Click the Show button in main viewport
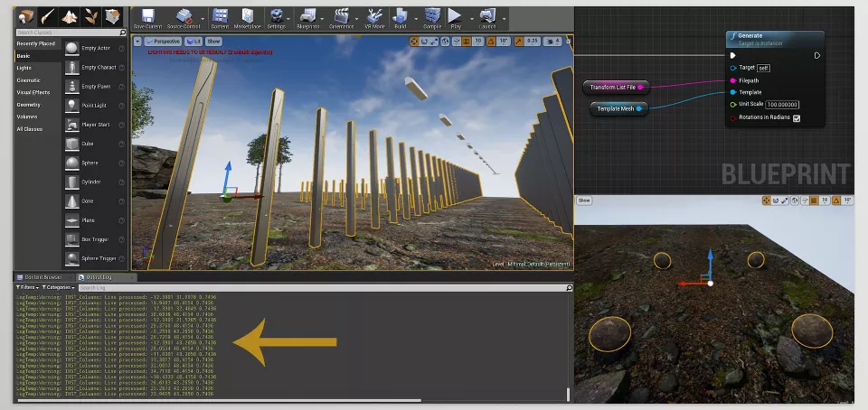This screenshot has width=868, height=410. [213, 42]
